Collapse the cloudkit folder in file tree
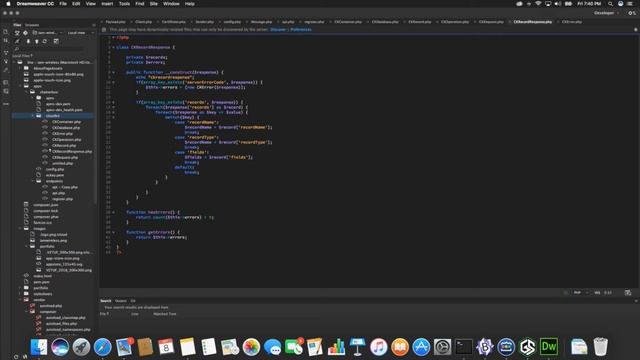 (x=33, y=116)
